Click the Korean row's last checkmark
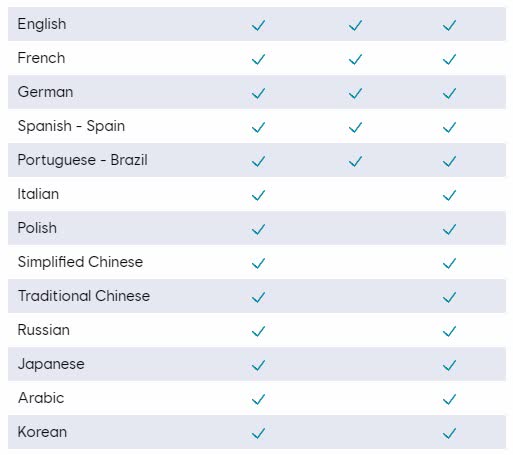 (x=449, y=433)
